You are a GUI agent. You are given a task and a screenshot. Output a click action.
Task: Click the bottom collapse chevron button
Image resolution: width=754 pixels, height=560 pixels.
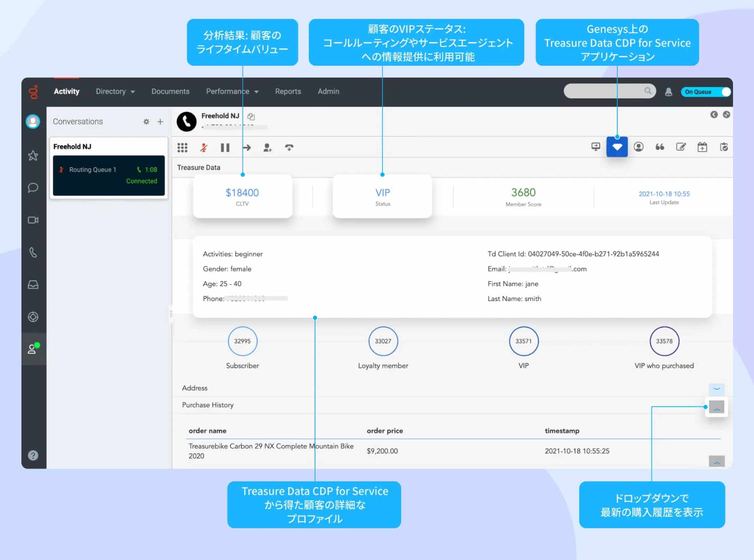pyautogui.click(x=717, y=461)
